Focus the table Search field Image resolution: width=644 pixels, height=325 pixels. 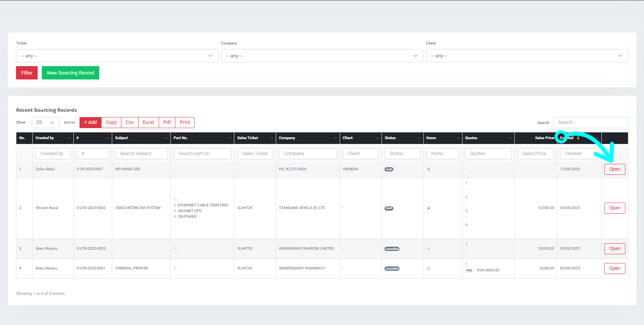point(590,122)
